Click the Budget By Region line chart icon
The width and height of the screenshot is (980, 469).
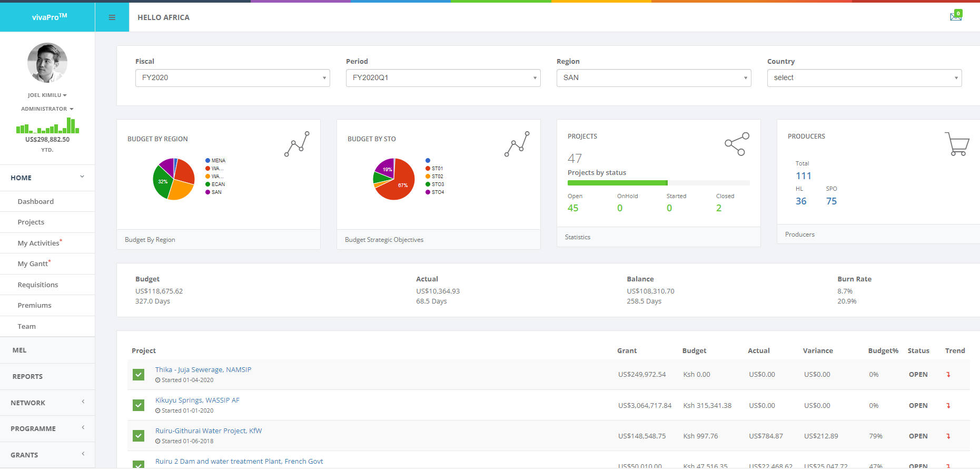pos(297,144)
